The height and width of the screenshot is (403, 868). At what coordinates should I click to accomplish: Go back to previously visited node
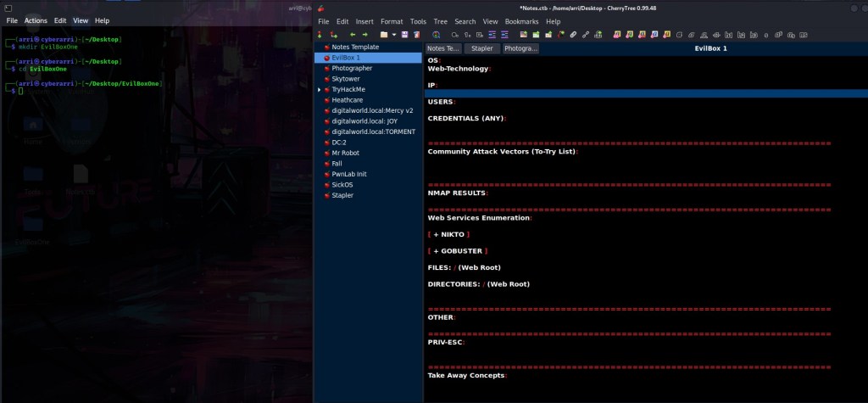[x=353, y=35]
